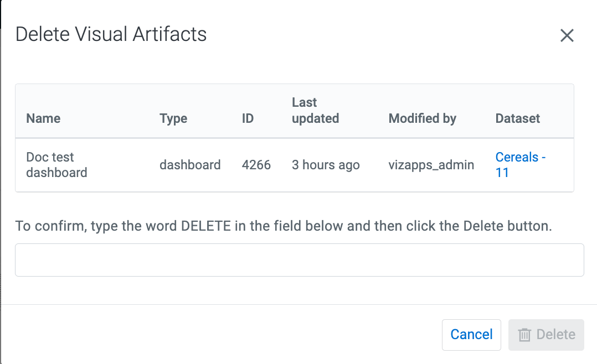Click the Type column header
This screenshot has height=364, width=597.
click(173, 118)
